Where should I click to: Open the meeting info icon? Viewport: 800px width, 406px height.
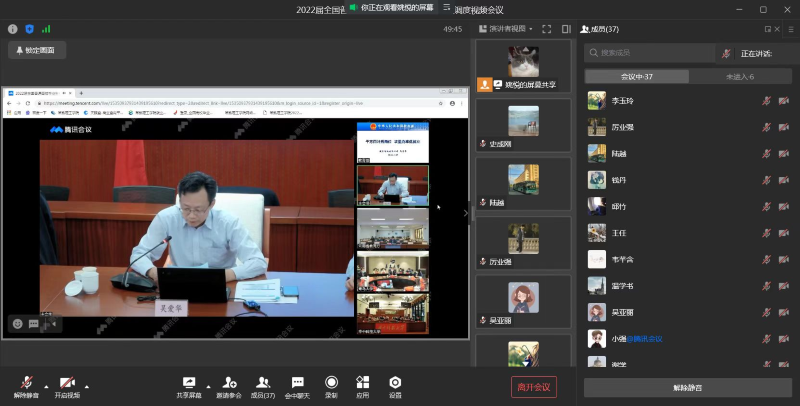tap(13, 29)
